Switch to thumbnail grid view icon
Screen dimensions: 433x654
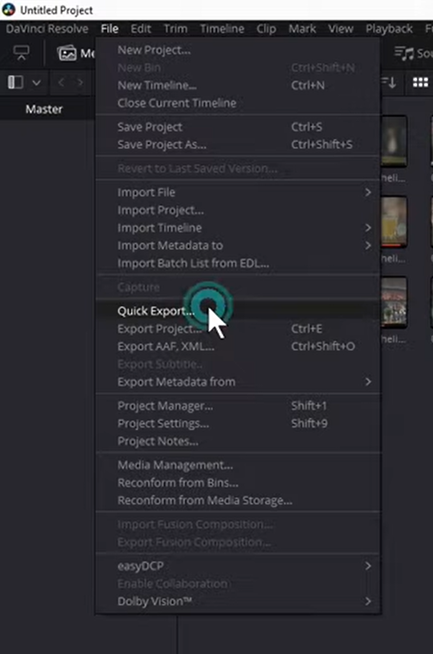(420, 82)
